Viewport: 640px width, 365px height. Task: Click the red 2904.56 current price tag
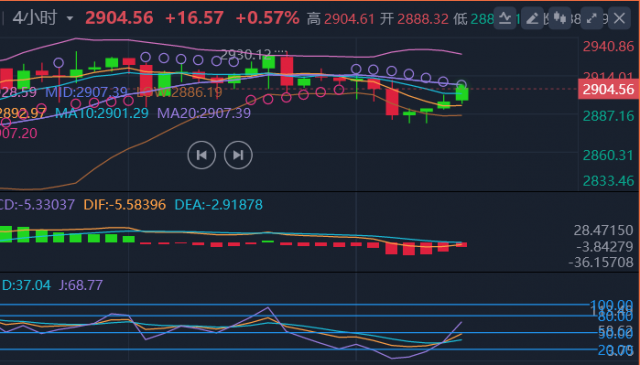608,89
